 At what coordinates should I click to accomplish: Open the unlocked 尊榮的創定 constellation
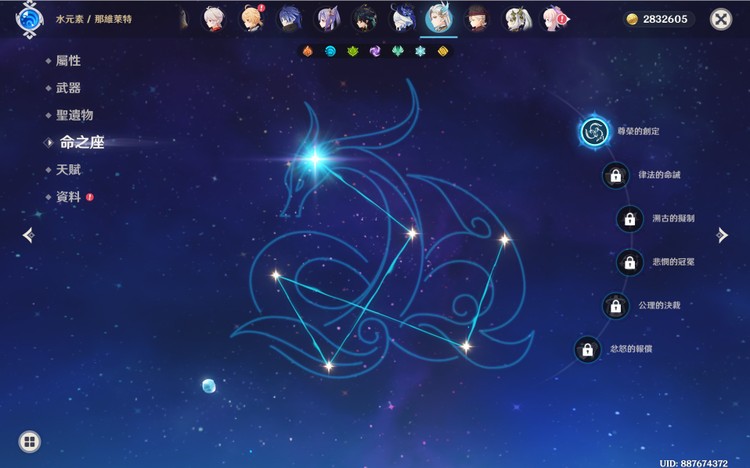click(595, 132)
